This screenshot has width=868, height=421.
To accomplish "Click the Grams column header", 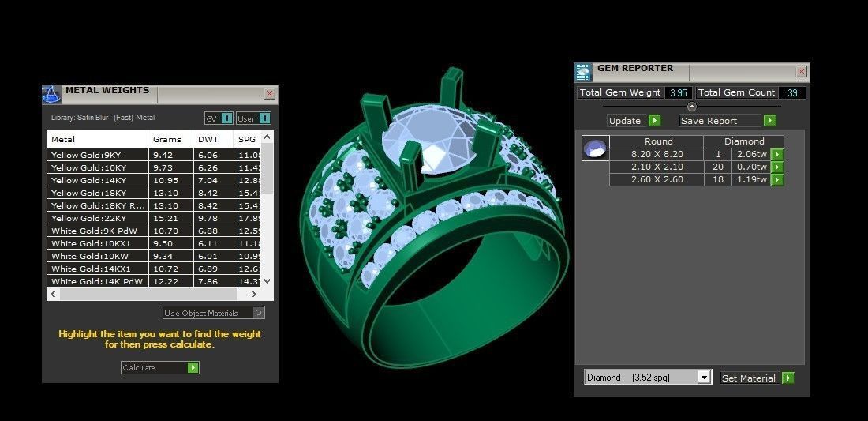I will point(170,139).
